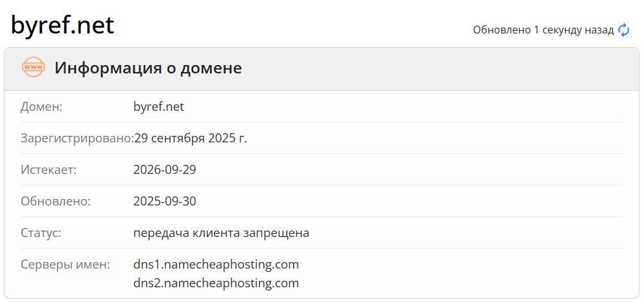
Task: Click the byref.net page title
Action: click(62, 25)
